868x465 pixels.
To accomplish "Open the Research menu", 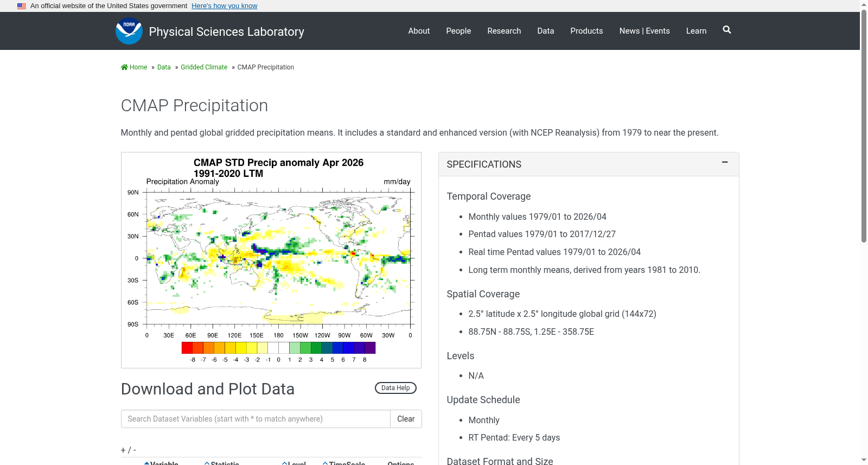I will click(x=504, y=31).
